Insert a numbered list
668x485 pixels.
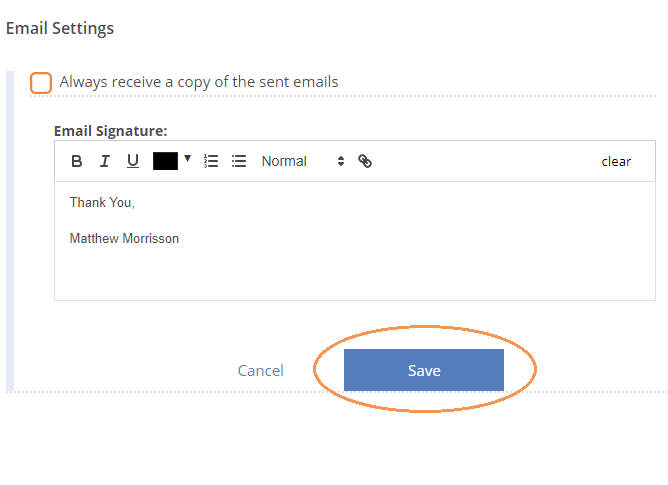click(x=211, y=161)
